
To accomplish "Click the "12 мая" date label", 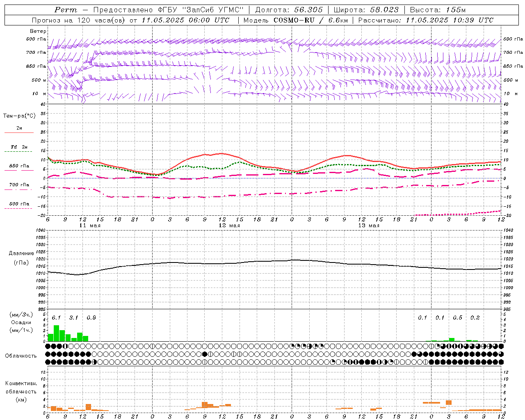I will (229, 226).
